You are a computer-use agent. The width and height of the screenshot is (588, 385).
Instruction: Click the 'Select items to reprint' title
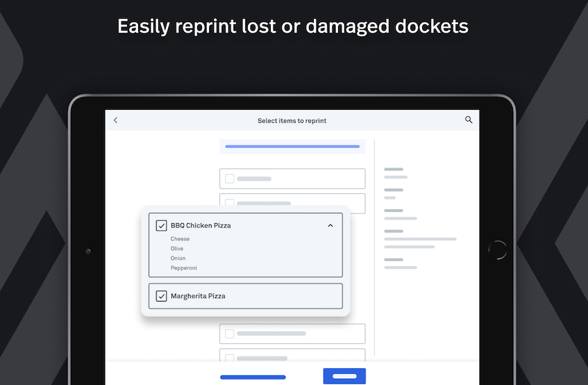(292, 121)
